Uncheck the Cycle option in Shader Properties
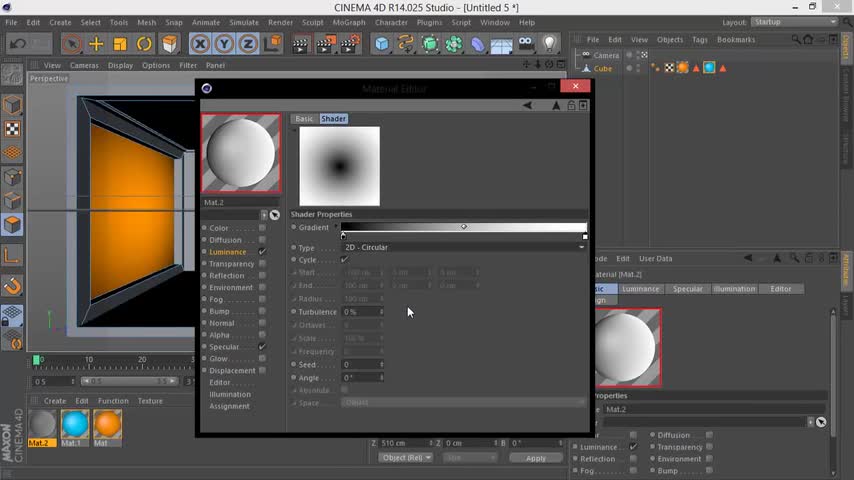The image size is (854, 480). tap(345, 260)
